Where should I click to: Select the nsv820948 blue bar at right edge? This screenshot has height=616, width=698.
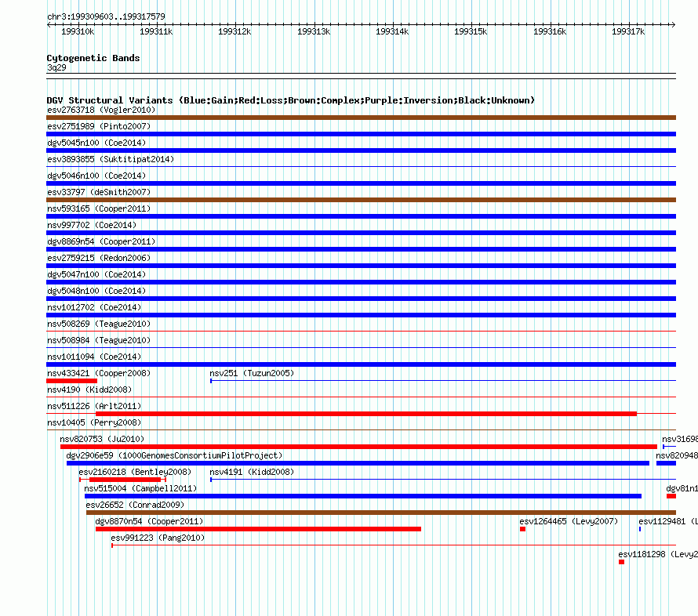click(x=667, y=463)
